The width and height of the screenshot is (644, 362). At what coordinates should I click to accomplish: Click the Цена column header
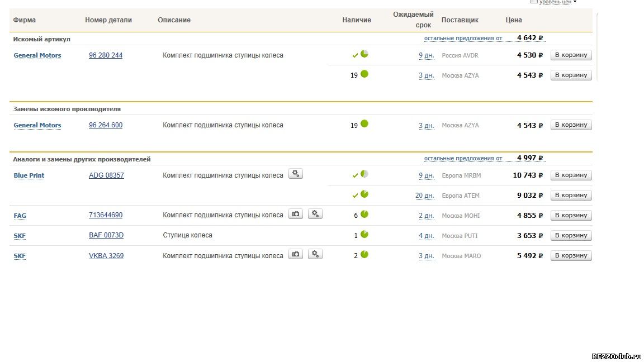[514, 20]
